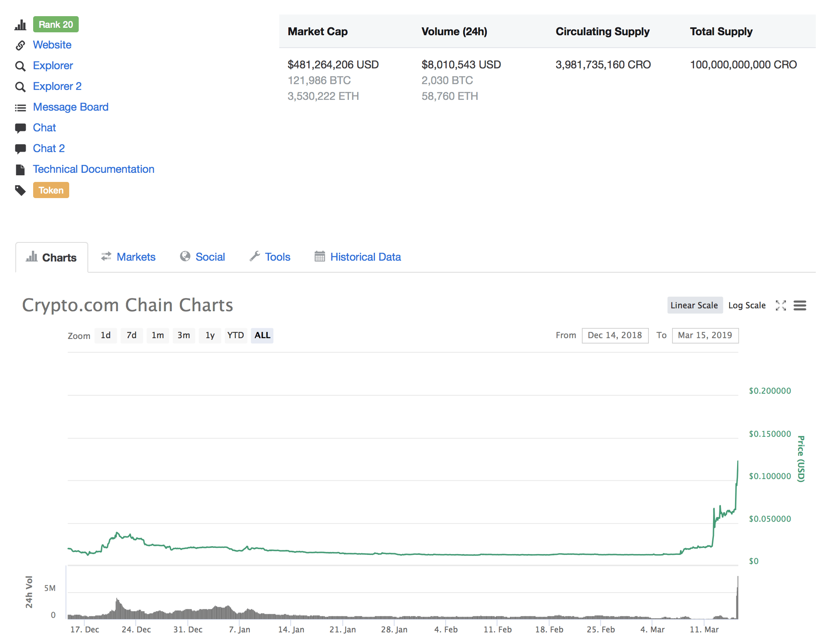Set chart zoom to 3m
The image size is (827, 644).
pyautogui.click(x=184, y=335)
